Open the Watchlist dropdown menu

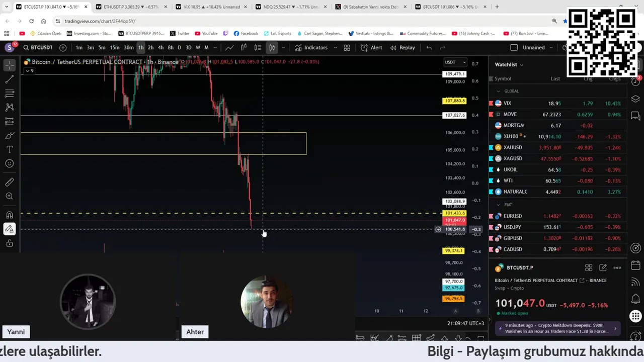pos(509,64)
